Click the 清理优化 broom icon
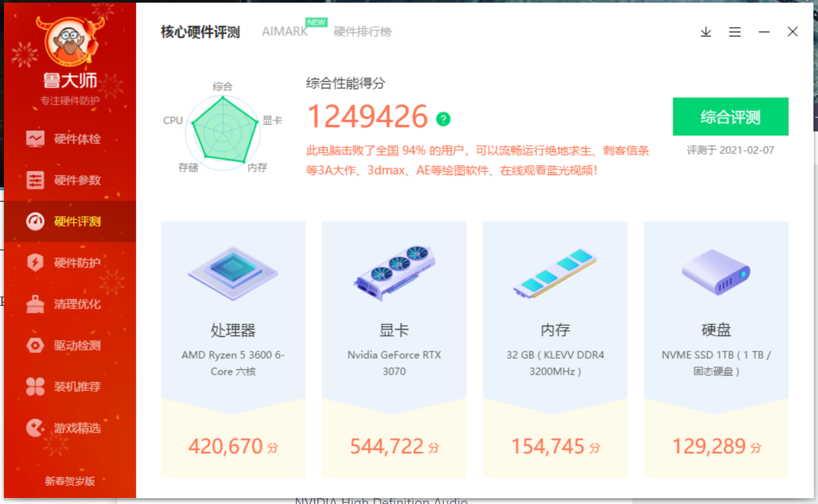 (35, 304)
